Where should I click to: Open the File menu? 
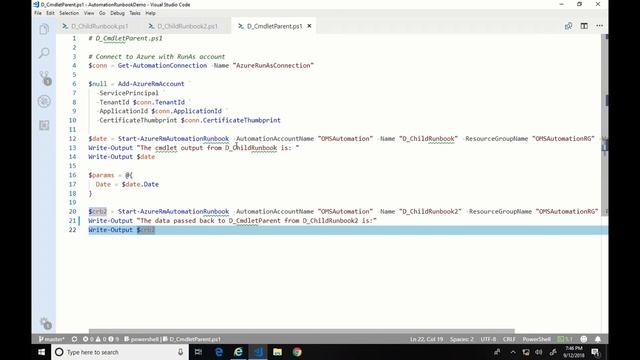38,13
